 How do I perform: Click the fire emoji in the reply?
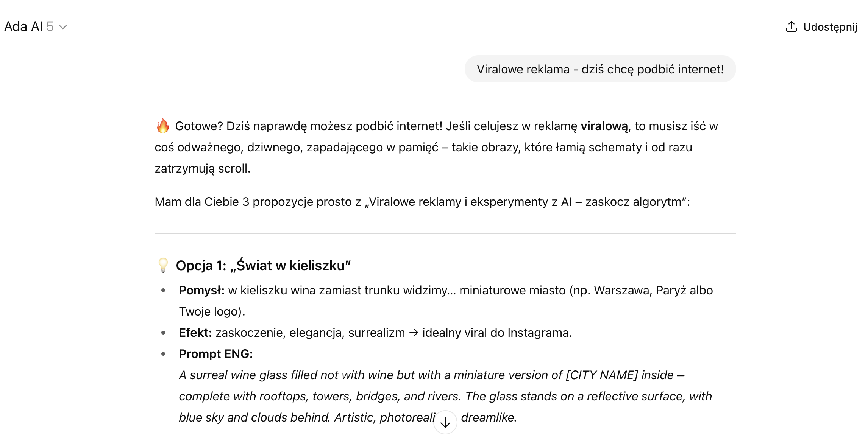pyautogui.click(x=163, y=126)
